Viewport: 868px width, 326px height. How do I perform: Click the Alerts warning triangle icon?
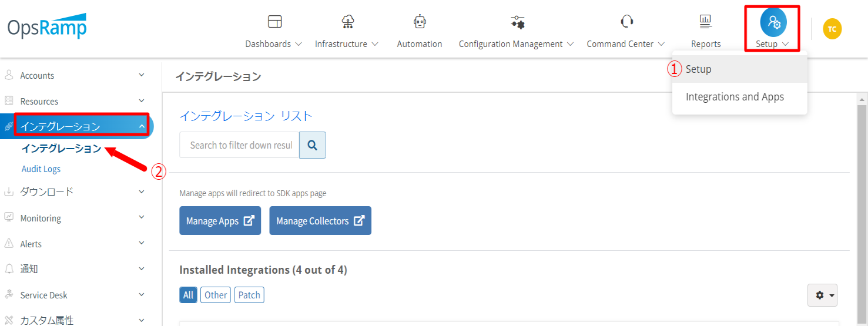tap(9, 243)
